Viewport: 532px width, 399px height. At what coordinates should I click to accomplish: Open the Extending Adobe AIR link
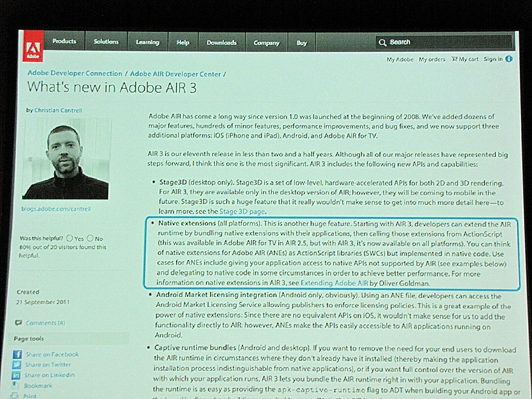pos(334,283)
